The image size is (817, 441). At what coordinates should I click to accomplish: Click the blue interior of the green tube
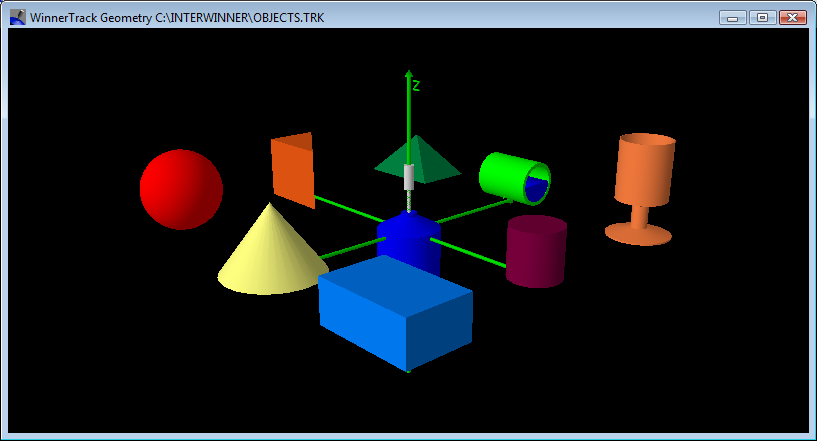[x=538, y=187]
